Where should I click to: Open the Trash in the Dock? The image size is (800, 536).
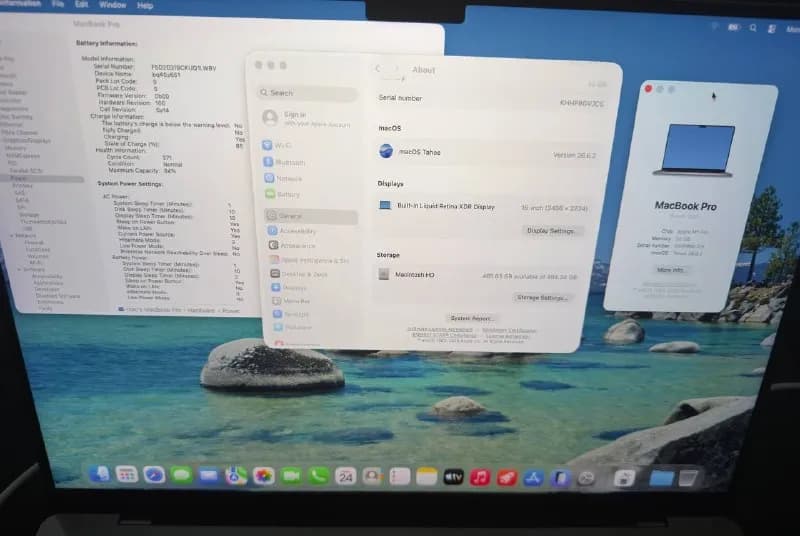[x=688, y=478]
